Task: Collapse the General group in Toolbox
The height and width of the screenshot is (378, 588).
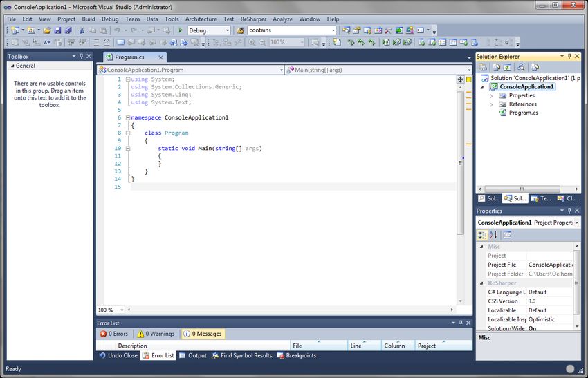Action: [12, 66]
